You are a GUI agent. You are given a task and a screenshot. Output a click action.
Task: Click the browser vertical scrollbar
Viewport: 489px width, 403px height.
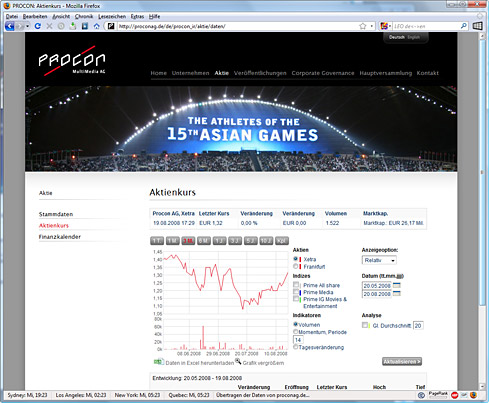point(482,212)
